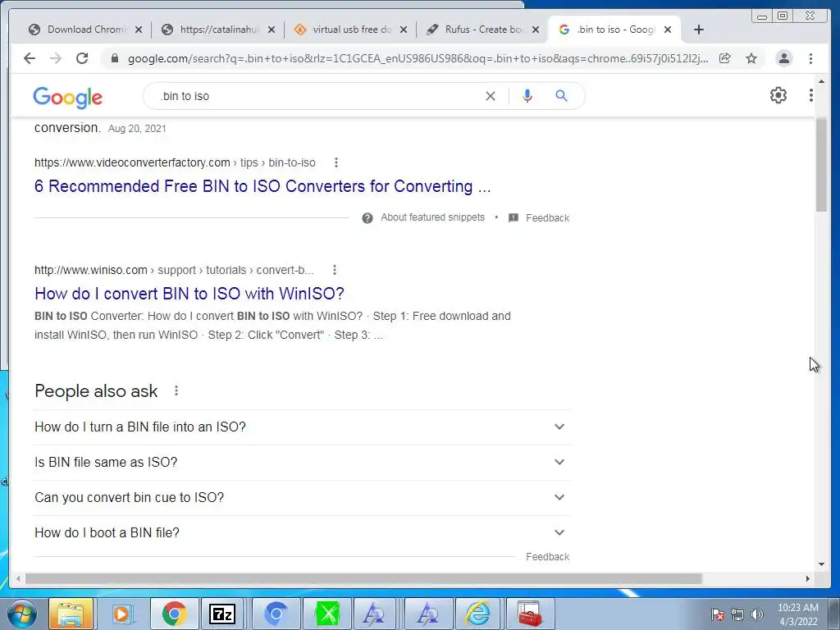The width and height of the screenshot is (840, 630).
Task: Expand 'Is BIN file same as ISO?'
Action: (302, 463)
